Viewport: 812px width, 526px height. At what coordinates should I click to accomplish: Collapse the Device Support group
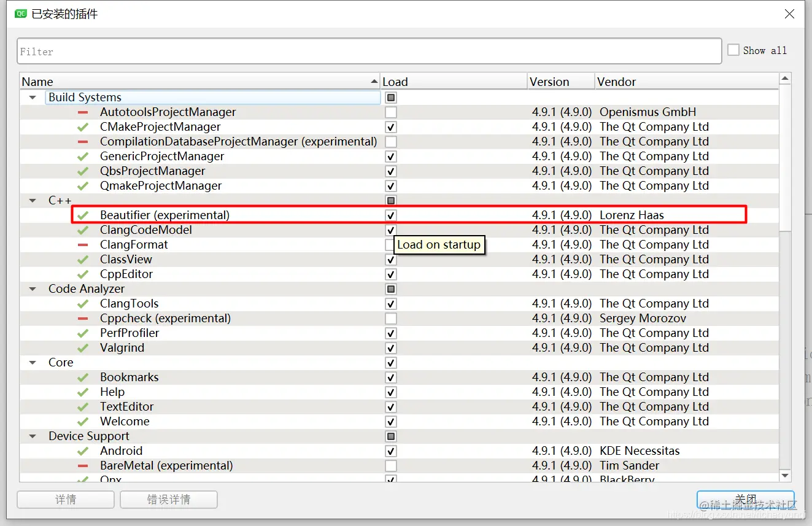[x=33, y=436]
